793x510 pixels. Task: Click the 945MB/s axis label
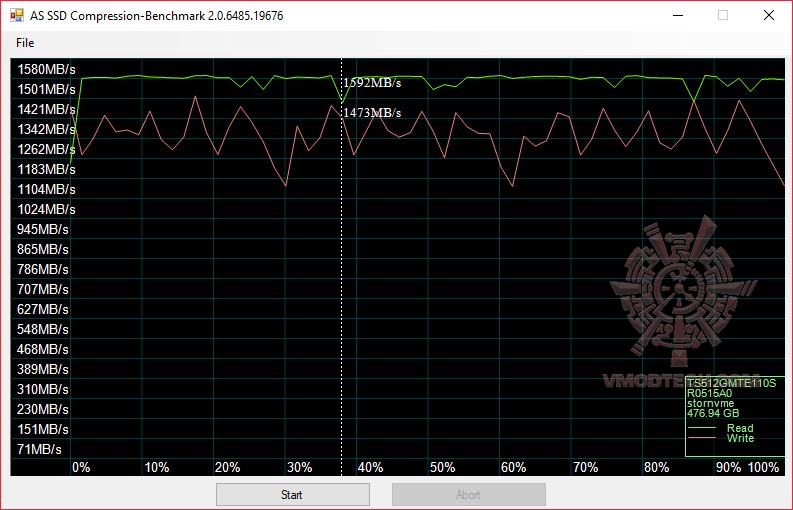click(42, 229)
